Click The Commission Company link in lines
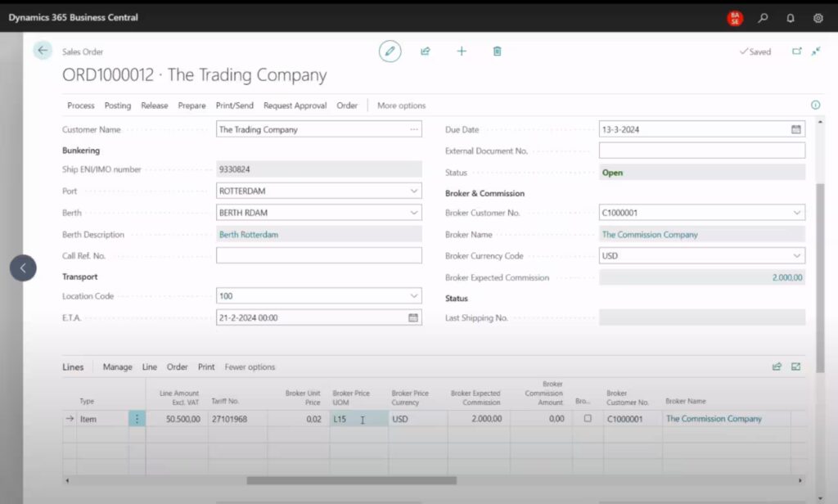This screenshot has height=504, width=838. 714,419
